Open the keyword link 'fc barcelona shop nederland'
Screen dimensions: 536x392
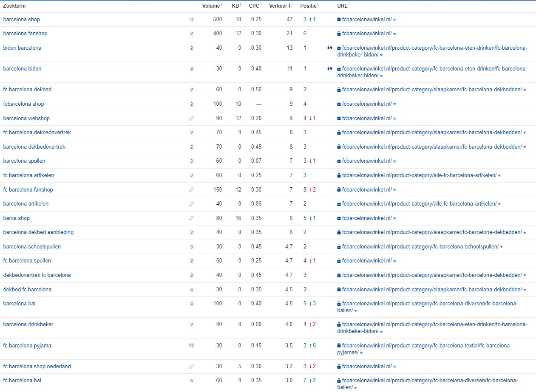click(x=37, y=367)
